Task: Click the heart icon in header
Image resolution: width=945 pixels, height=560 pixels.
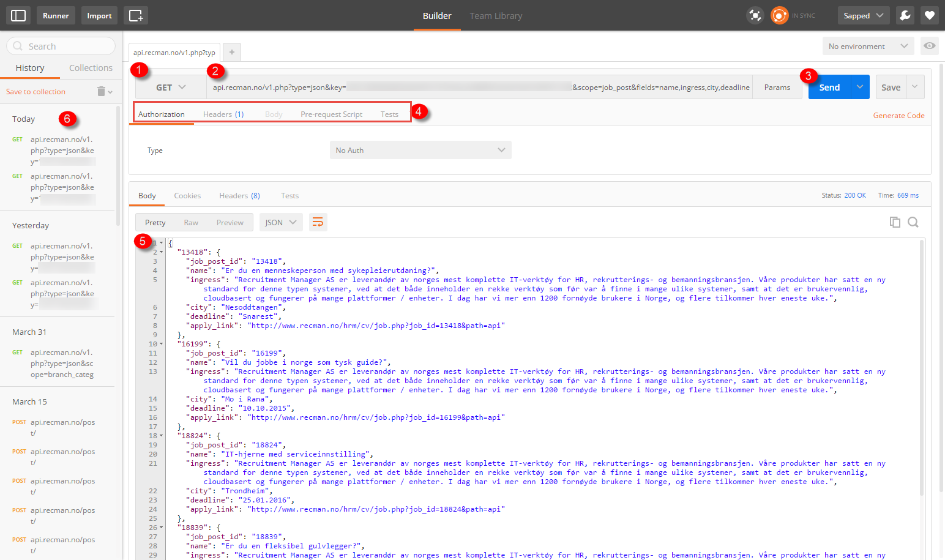Action: click(x=929, y=15)
